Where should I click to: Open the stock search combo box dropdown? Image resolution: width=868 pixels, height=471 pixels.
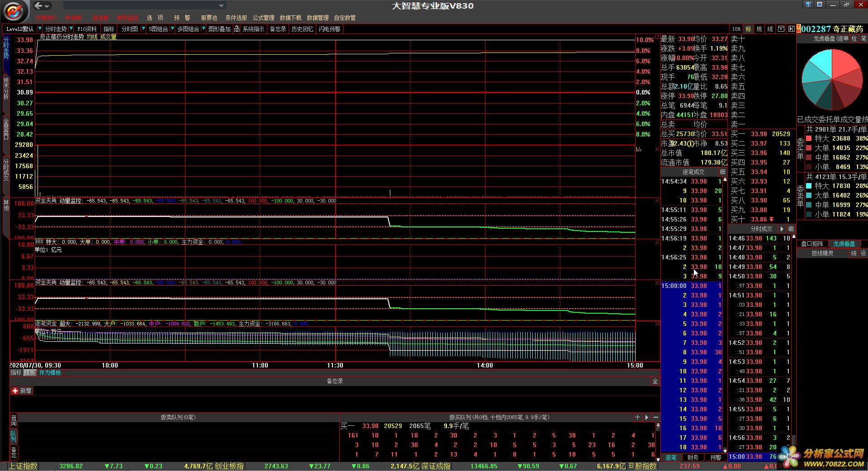coord(221,6)
